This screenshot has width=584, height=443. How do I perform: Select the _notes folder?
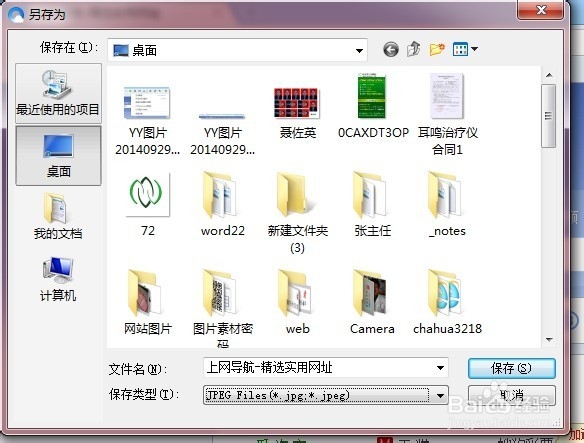[x=447, y=204]
